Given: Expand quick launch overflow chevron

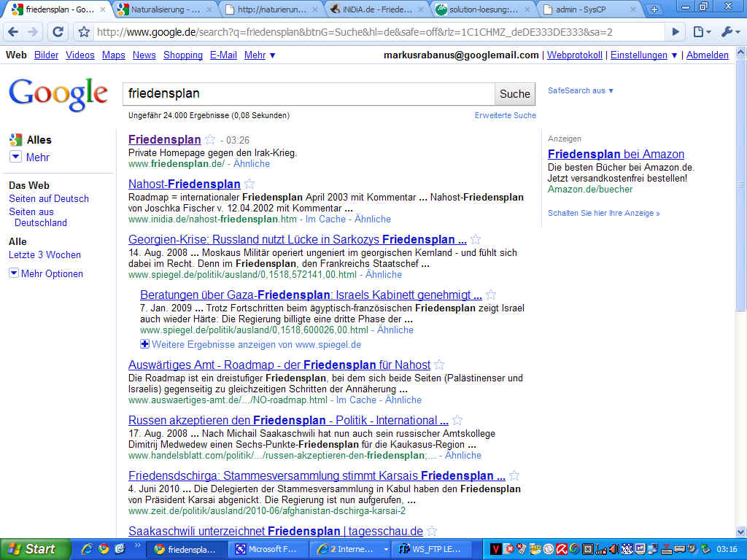Looking at the screenshot, I should coord(138,545).
